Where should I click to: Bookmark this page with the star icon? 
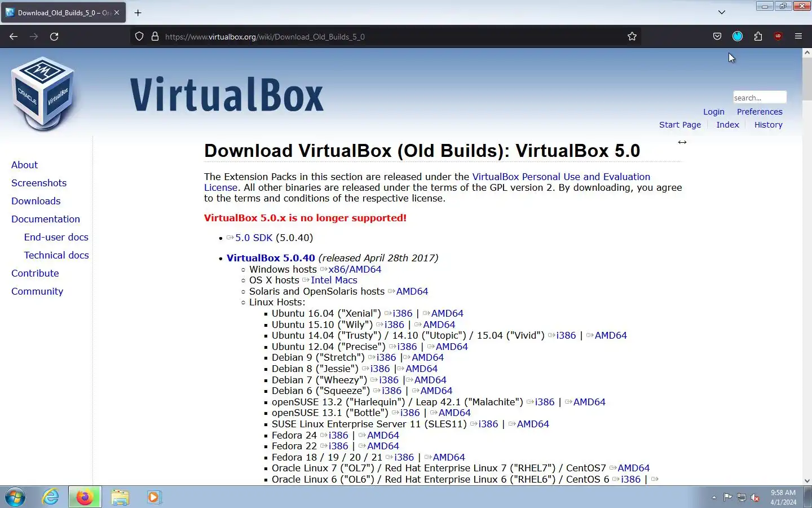click(x=632, y=36)
